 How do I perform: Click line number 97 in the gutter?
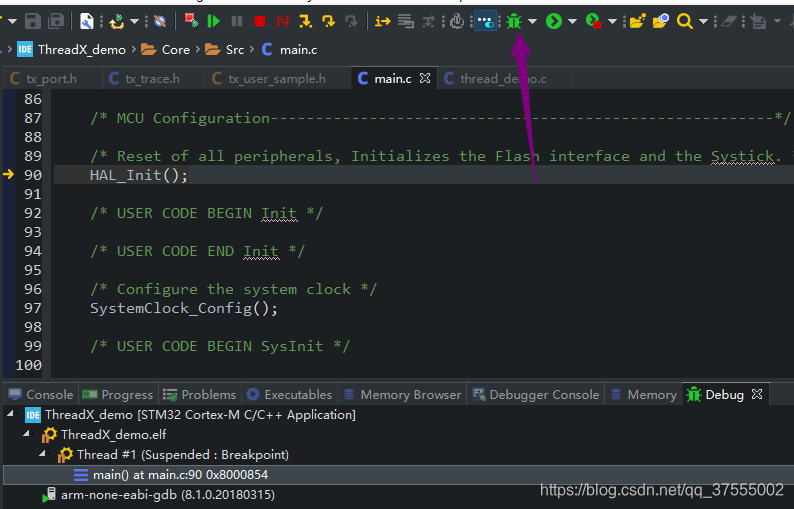[32, 308]
